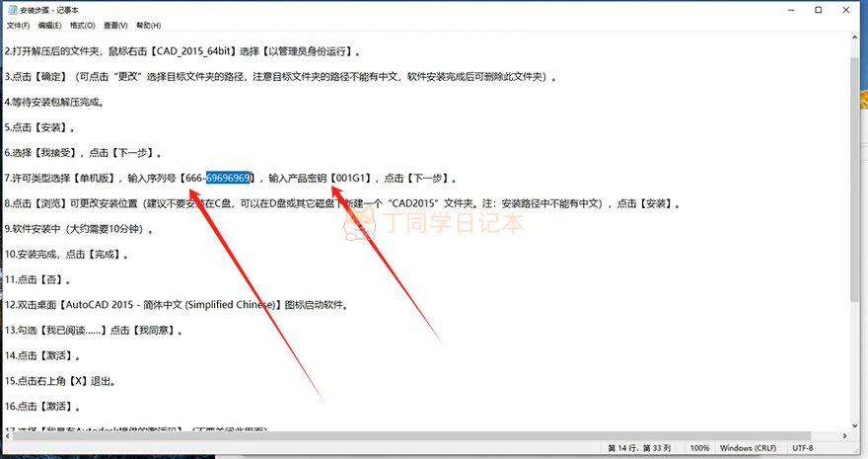Viewport: 868px width, 459px height.
Task: Click the line 8.点击【浏览】
Action: pos(342,203)
